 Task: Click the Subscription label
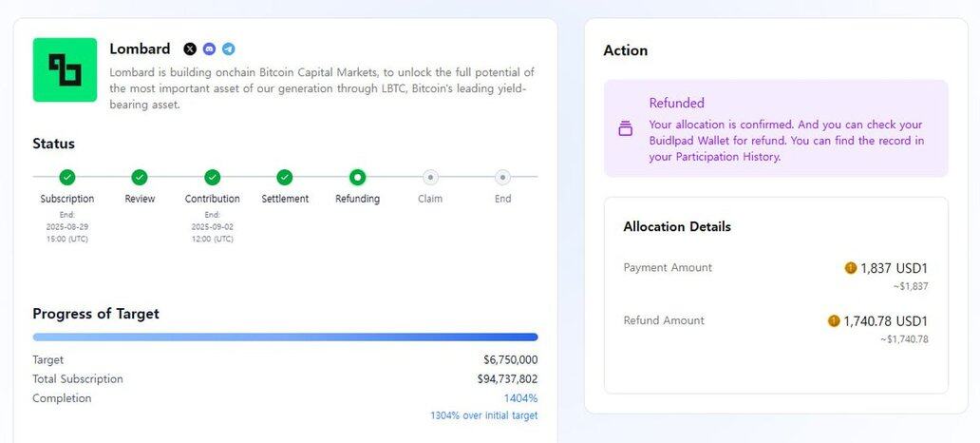pos(66,199)
